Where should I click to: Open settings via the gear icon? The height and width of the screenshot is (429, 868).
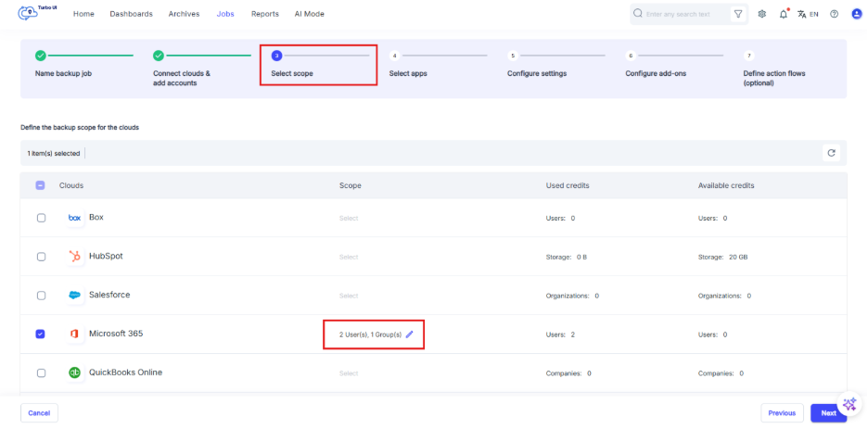[x=762, y=14]
